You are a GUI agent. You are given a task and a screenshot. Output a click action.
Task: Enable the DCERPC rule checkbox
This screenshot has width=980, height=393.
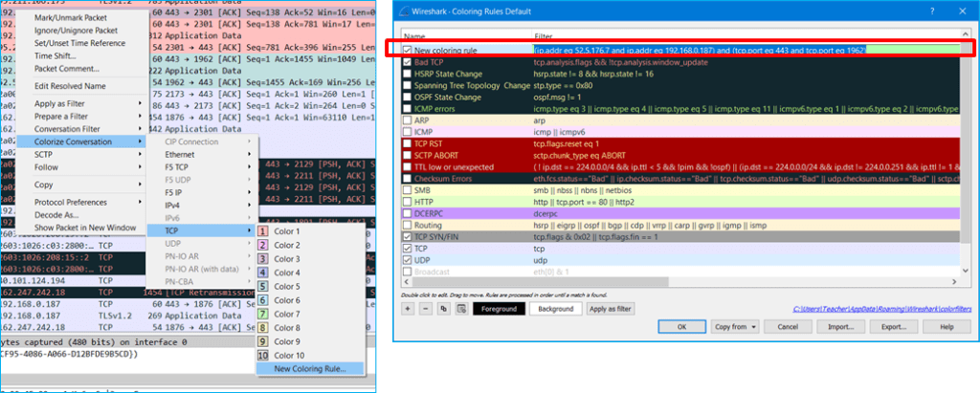(x=408, y=213)
